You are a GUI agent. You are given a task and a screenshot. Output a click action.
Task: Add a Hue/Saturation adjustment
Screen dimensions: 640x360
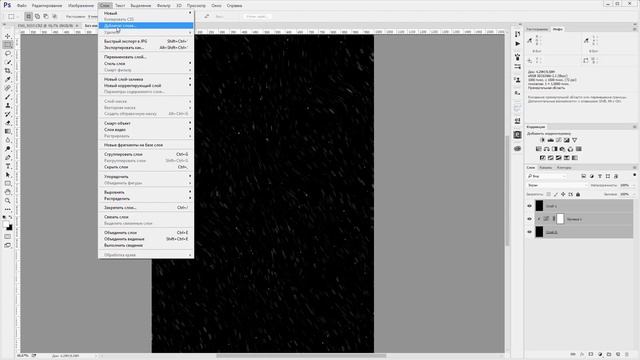tap(539, 149)
